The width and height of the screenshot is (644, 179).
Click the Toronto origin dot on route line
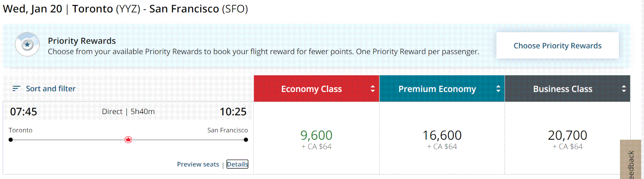11,140
